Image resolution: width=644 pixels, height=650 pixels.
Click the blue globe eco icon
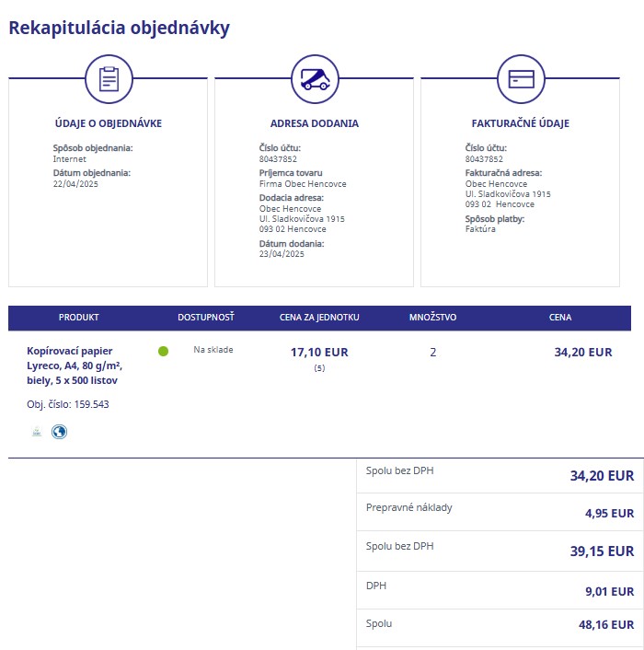[60, 431]
